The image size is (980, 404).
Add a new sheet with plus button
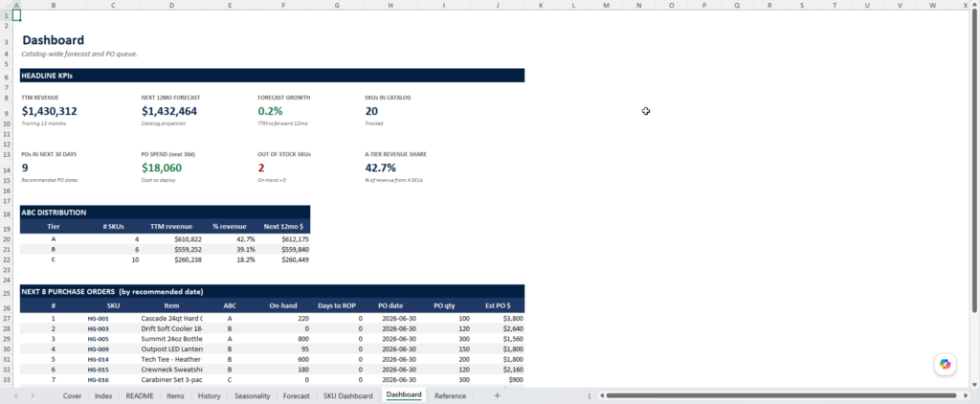[497, 396]
